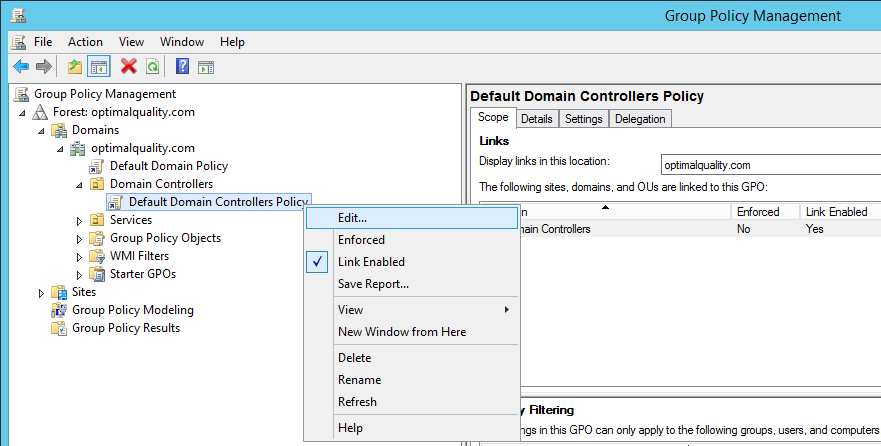This screenshot has height=446, width=881.
Task: Choose Edit... from the context menu
Action: coord(352,217)
